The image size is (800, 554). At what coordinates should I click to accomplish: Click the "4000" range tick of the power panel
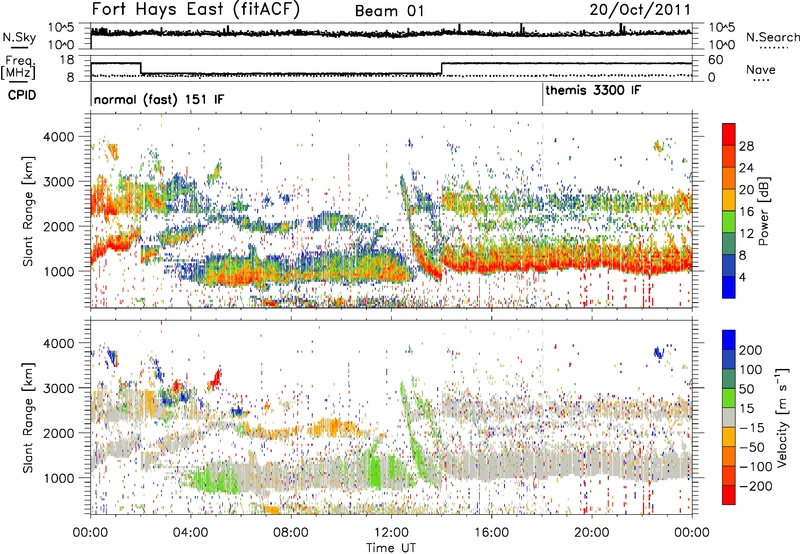58,137
